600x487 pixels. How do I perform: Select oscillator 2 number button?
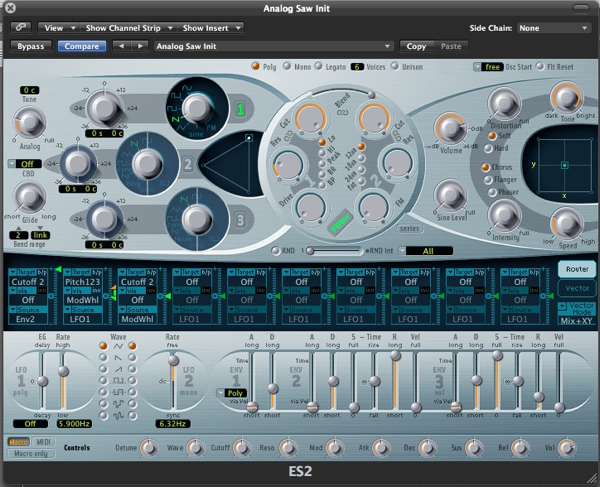point(188,165)
